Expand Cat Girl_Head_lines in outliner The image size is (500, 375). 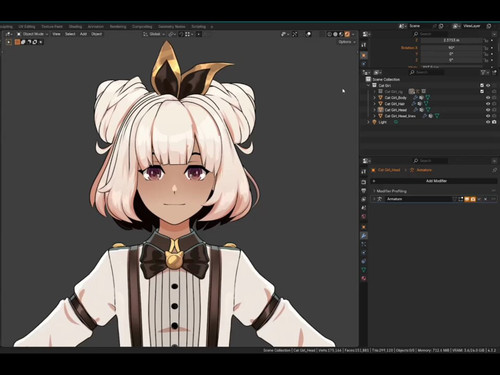375,116
